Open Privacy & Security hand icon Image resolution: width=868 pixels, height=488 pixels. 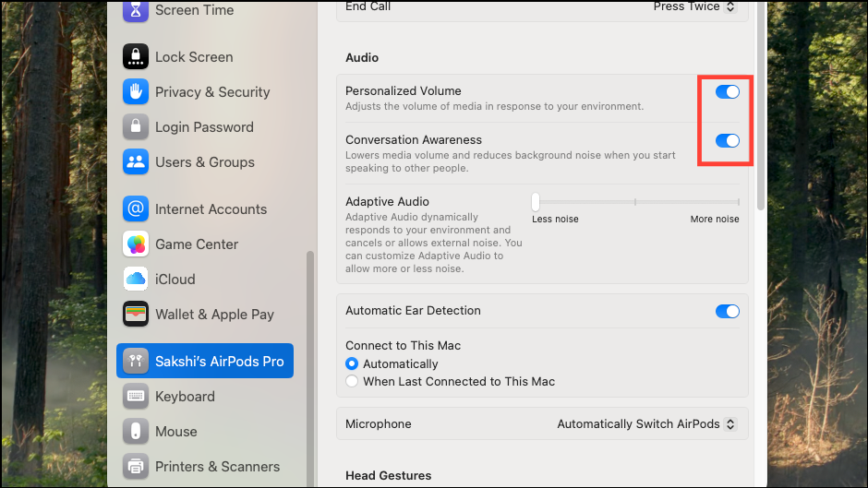point(136,92)
